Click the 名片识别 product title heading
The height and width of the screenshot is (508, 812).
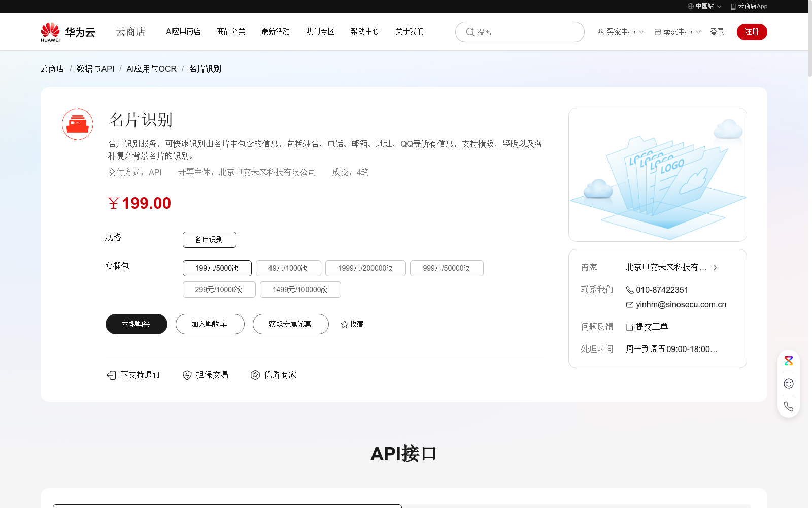coord(141,120)
